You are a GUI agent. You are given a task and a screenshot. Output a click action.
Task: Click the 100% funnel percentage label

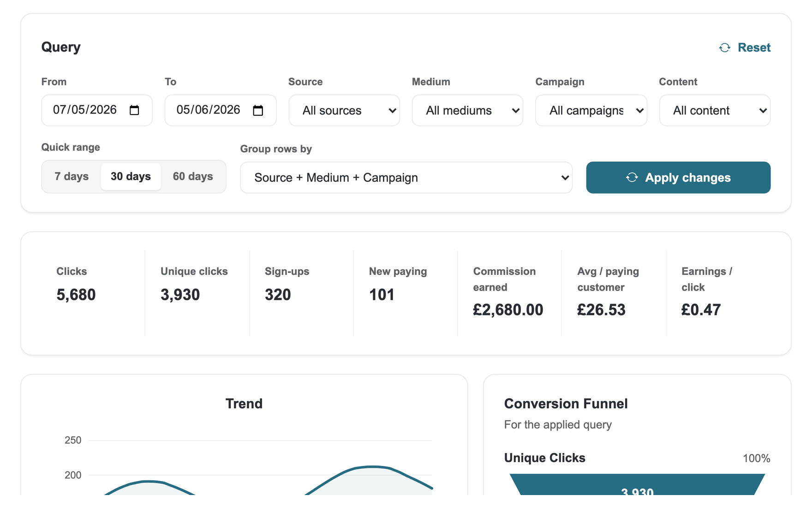(x=756, y=458)
